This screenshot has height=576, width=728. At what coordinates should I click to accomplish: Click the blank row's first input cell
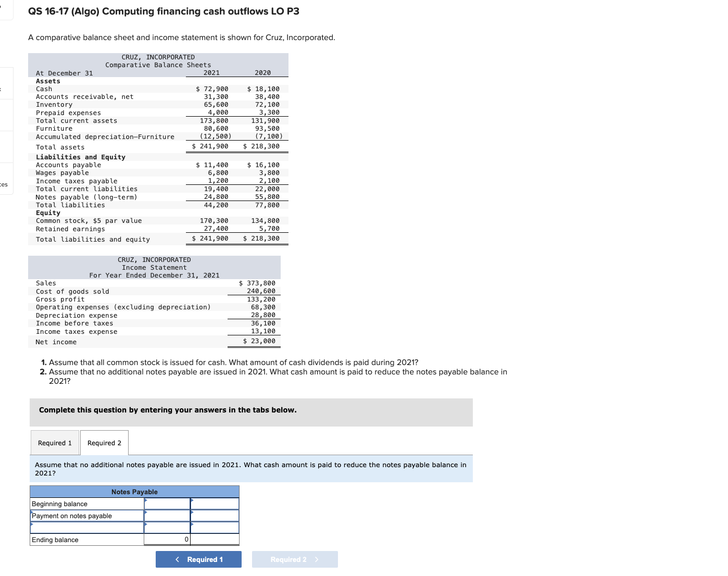point(167,527)
